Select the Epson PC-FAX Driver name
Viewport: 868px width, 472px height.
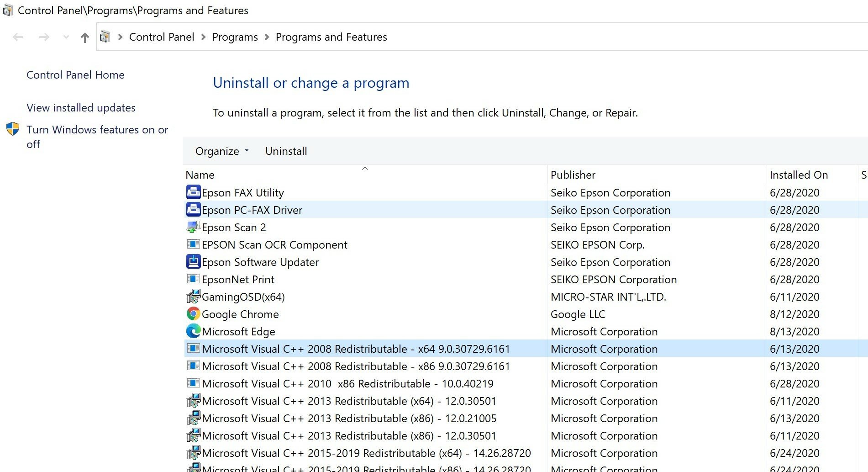tap(252, 210)
